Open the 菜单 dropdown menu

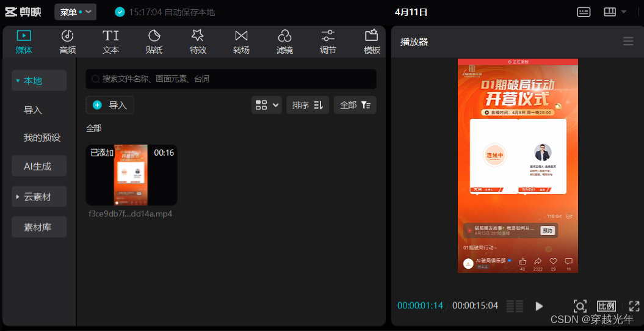pyautogui.click(x=76, y=12)
